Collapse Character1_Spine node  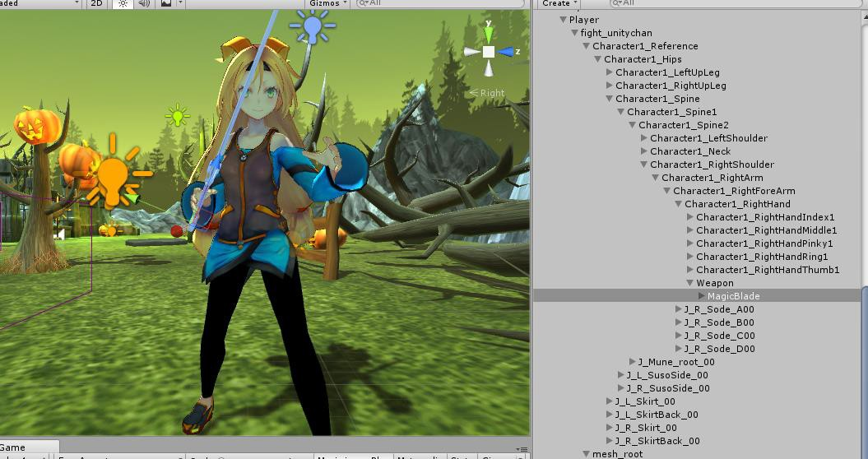pos(610,99)
